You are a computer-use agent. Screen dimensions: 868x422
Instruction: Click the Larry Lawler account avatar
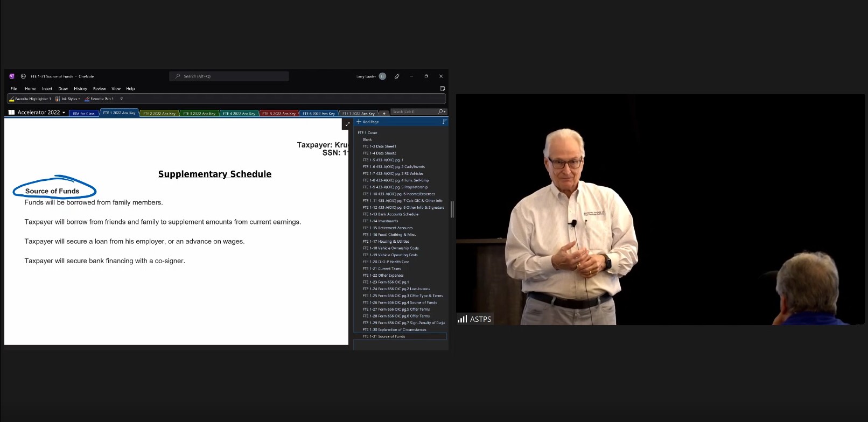[382, 76]
